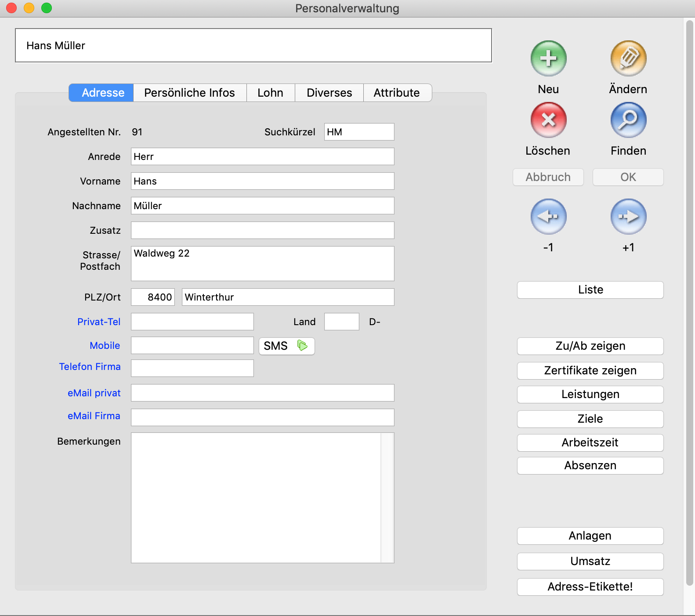Click the eMail Firma link label

94,416
